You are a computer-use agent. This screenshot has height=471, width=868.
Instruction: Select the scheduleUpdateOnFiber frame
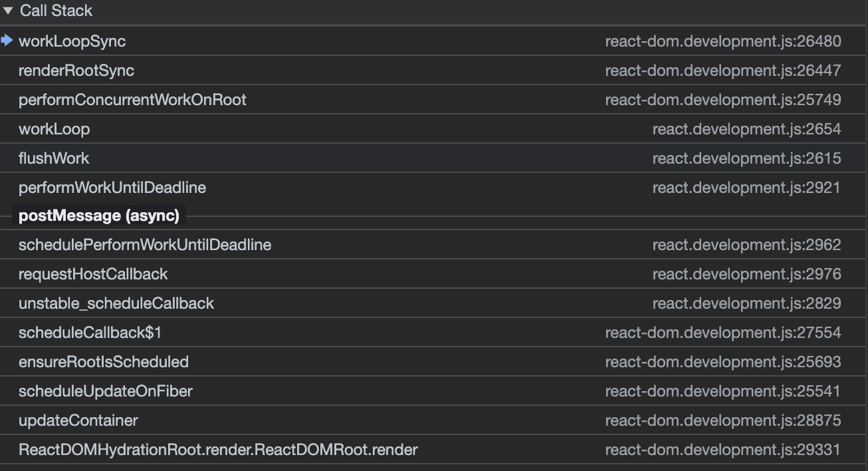pos(104,391)
